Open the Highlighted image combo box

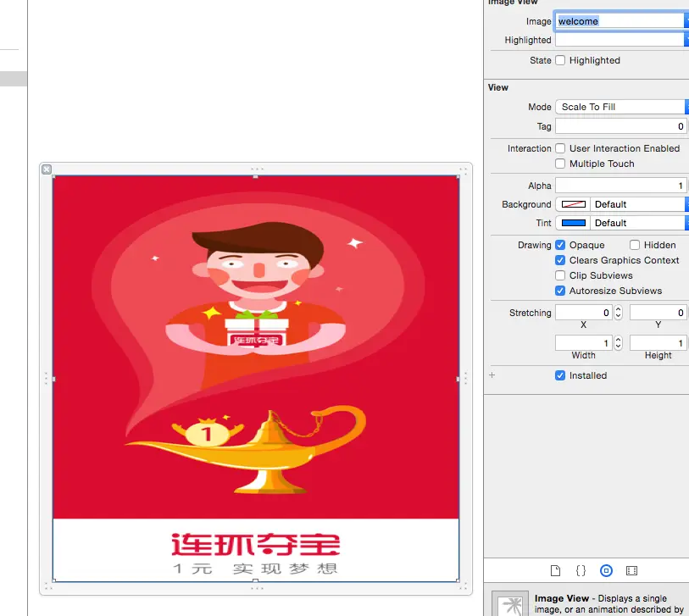(x=621, y=40)
